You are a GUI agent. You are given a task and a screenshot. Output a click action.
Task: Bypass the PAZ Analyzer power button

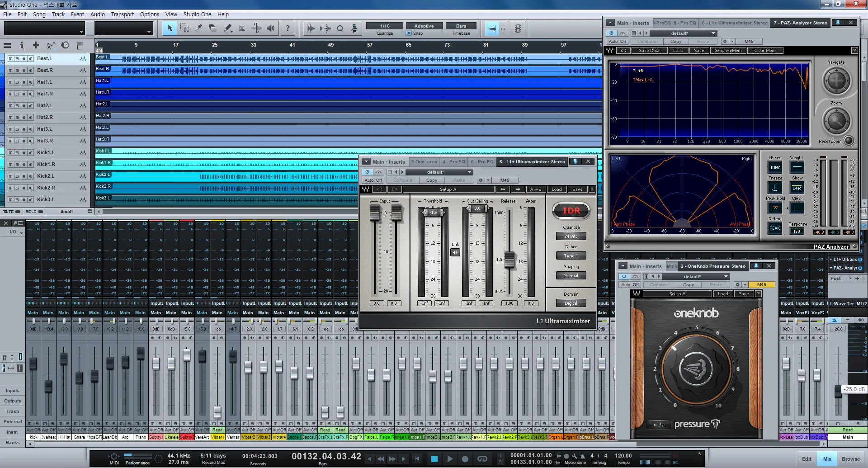pyautogui.click(x=612, y=33)
